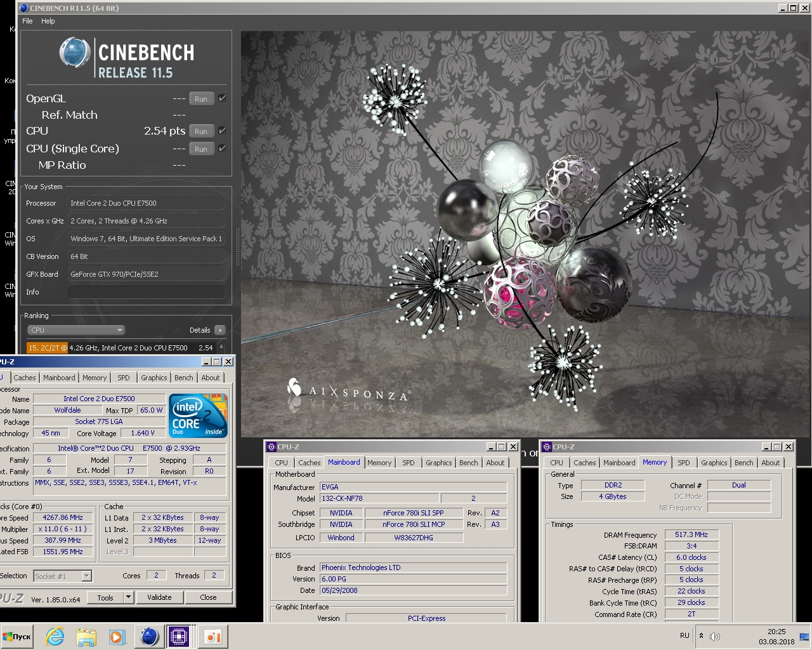Click the ranking list scrollbar up arrow
This screenshot has width=812, height=650.
(221, 347)
